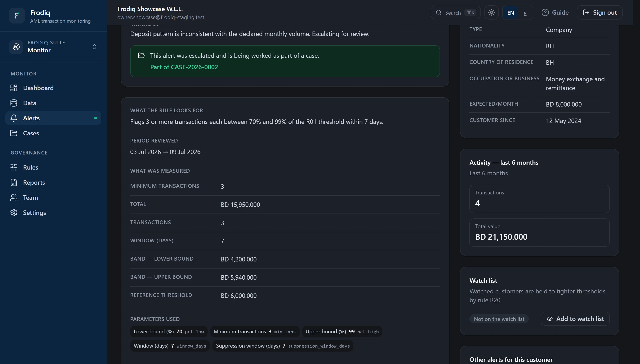Screen dimensions: 640x364
Task: Select the Minimum transactions 3 parameter chip
Action: [254, 332]
